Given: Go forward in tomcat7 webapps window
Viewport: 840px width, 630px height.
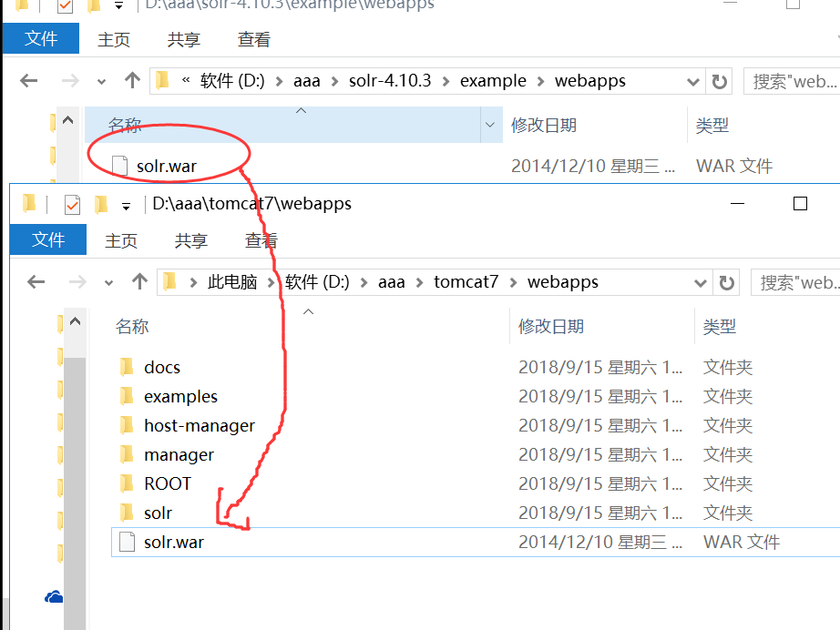Looking at the screenshot, I should click(77, 282).
